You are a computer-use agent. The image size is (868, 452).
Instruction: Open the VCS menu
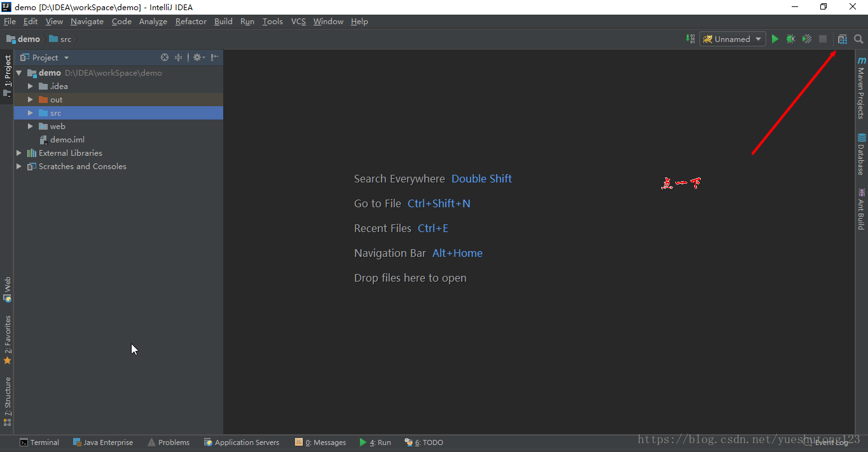298,22
